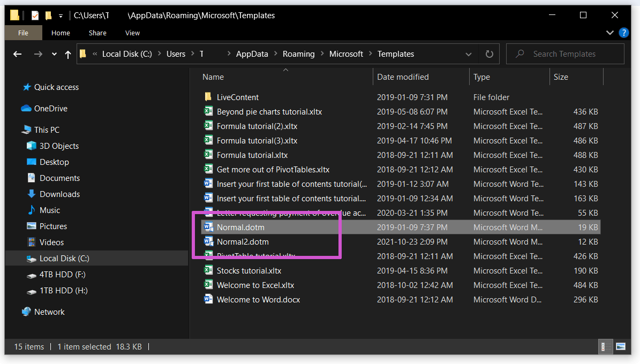The height and width of the screenshot is (364, 640).
Task: Click the New Folder quick access icon
Action: 48,16
